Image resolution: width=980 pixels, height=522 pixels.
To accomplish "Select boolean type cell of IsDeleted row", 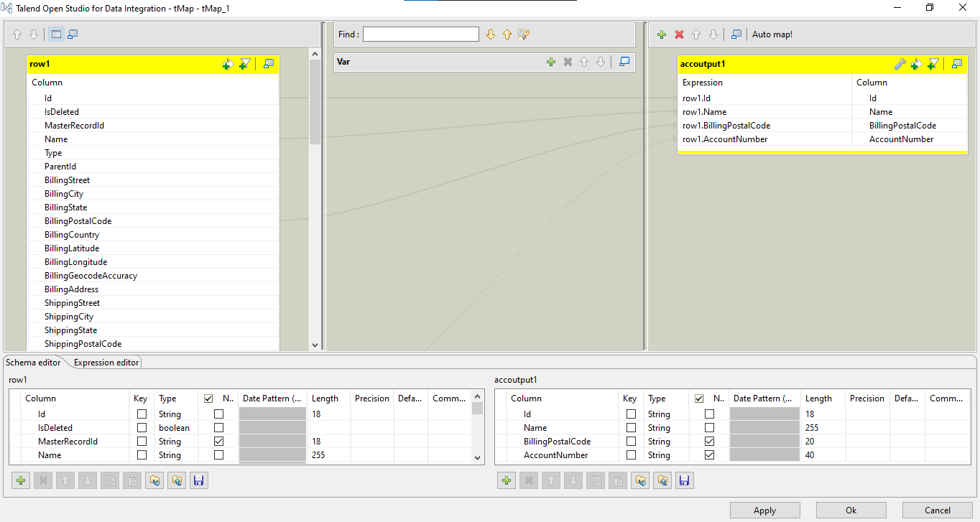I will pyautogui.click(x=177, y=428).
